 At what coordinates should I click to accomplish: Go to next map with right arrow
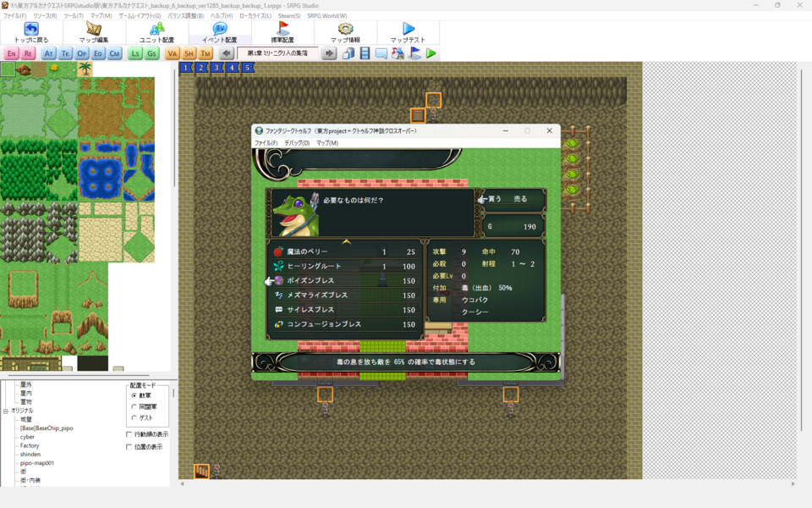coord(330,53)
